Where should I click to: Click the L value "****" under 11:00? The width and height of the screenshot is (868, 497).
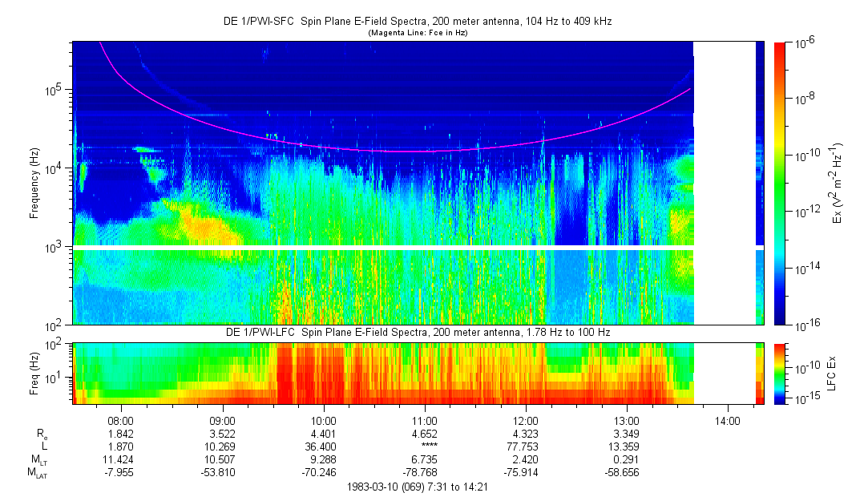point(424,446)
